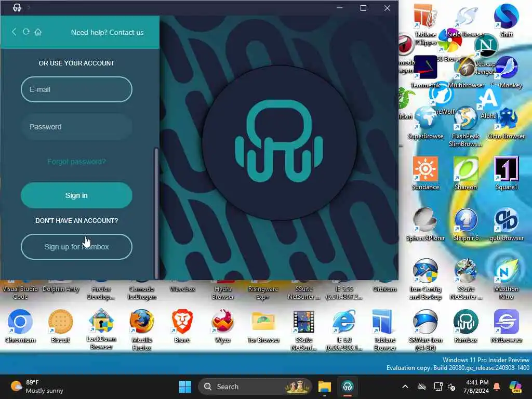Viewport: 532px width, 399px height.
Task: Reload the Rambox login page
Action: pyautogui.click(x=26, y=32)
